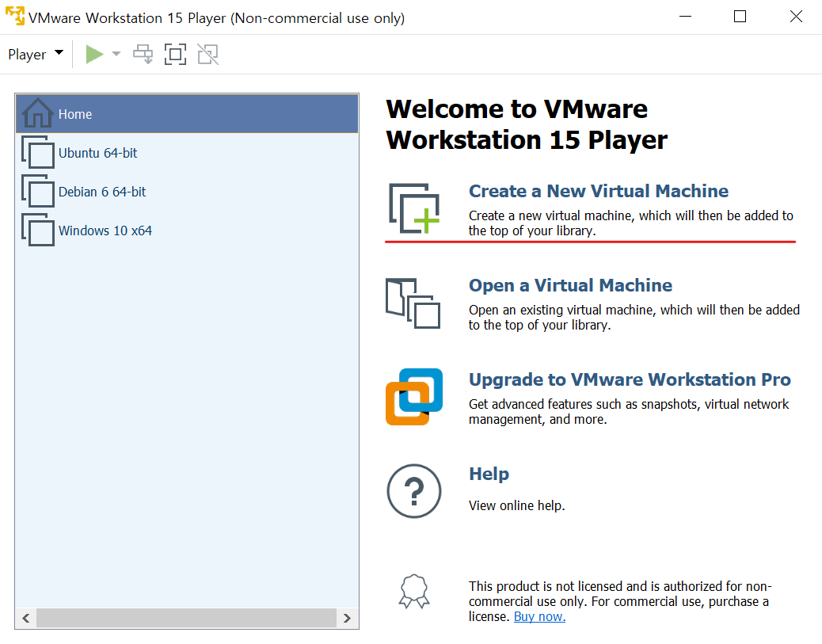This screenshot has height=644, width=822.
Task: Click the license ribbon badge icon
Action: click(x=414, y=591)
